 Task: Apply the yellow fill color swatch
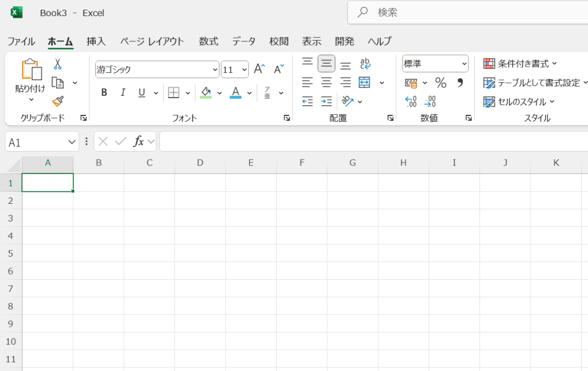click(206, 92)
